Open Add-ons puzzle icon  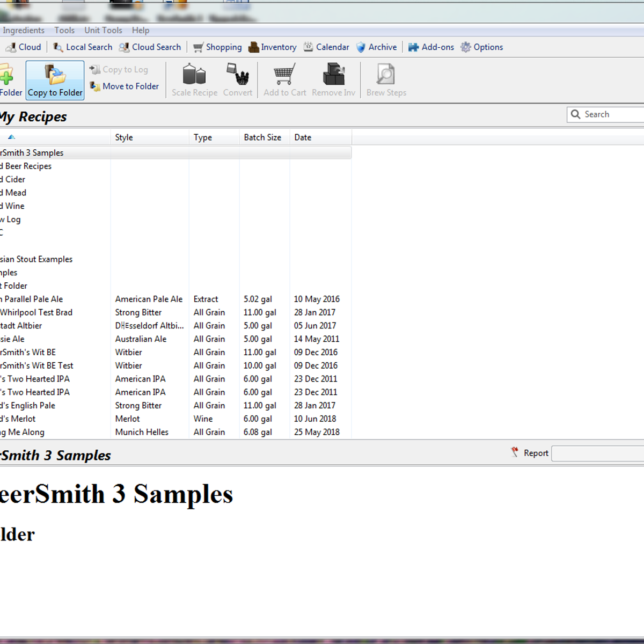click(413, 47)
